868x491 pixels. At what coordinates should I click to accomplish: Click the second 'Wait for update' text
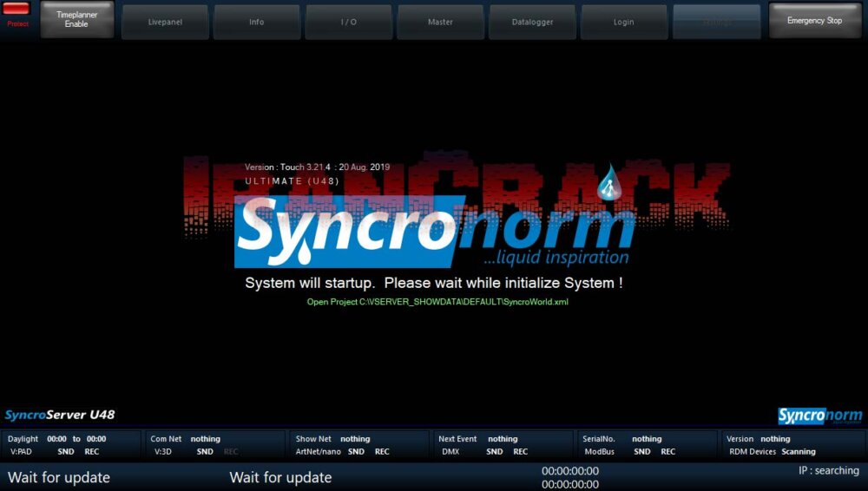[x=280, y=477]
